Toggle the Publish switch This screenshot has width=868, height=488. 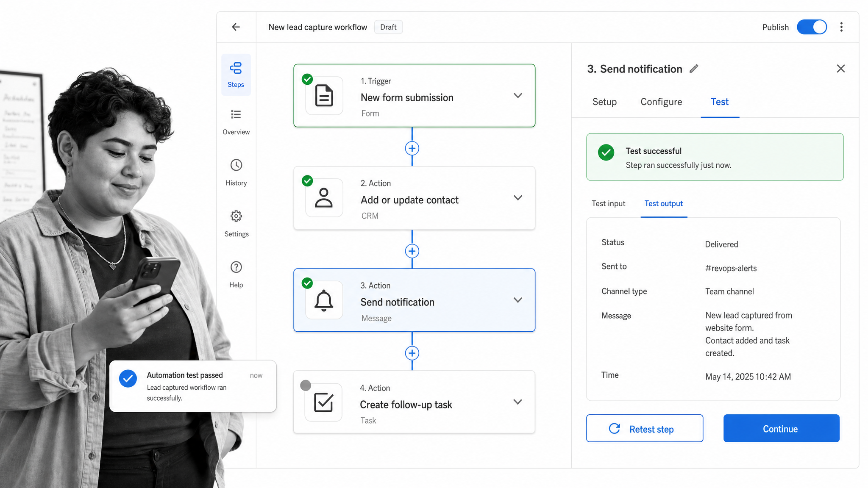coord(812,27)
